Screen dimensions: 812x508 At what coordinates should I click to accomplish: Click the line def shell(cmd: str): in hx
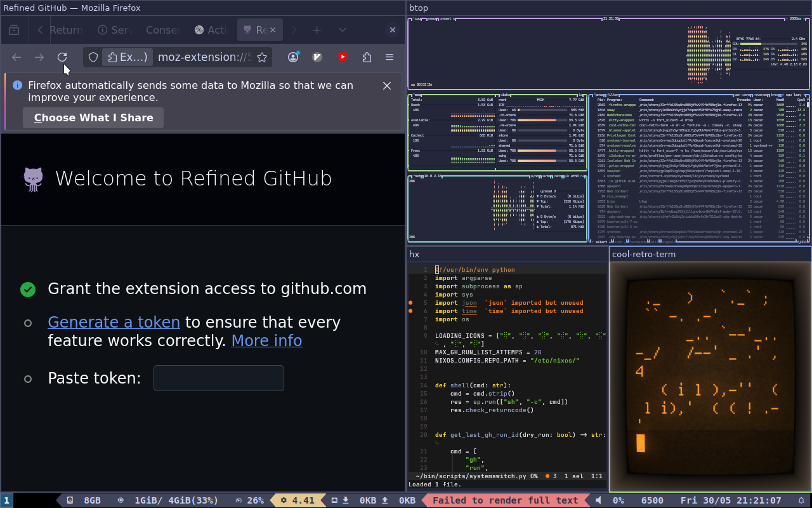point(473,385)
